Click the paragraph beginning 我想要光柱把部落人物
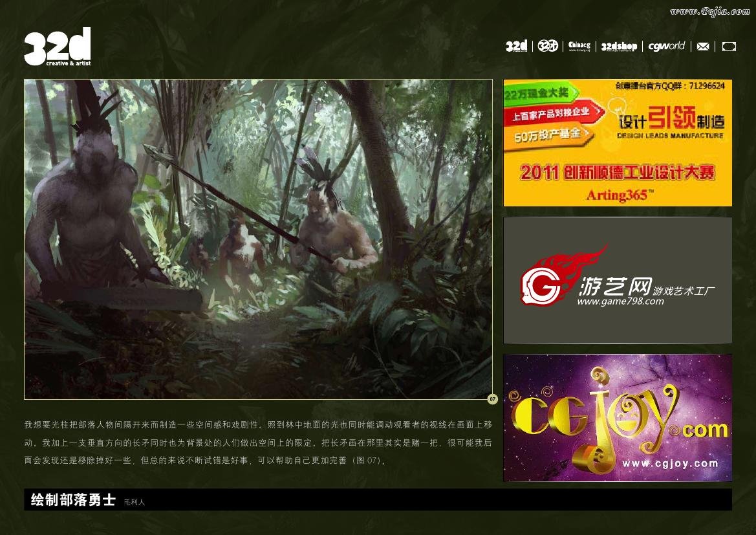 click(x=258, y=442)
